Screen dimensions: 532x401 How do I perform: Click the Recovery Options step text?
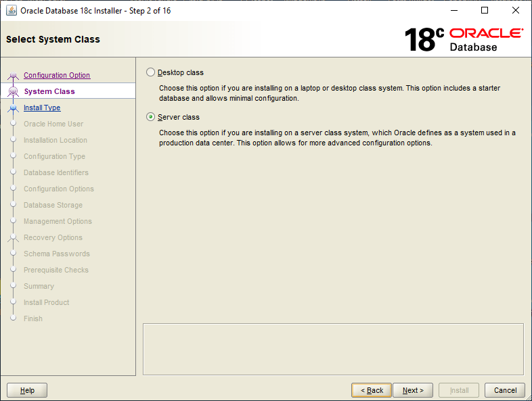click(53, 237)
